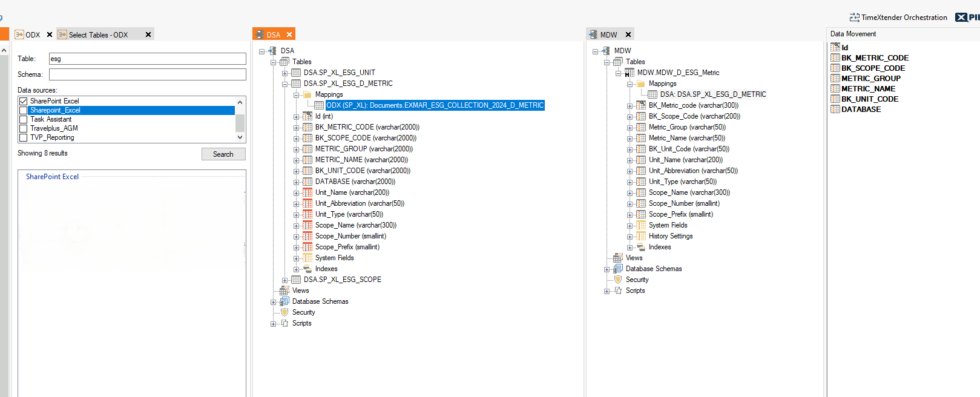
Task: Click DSA.SP_XL_ESG_SCOPE table icon
Action: [296, 280]
